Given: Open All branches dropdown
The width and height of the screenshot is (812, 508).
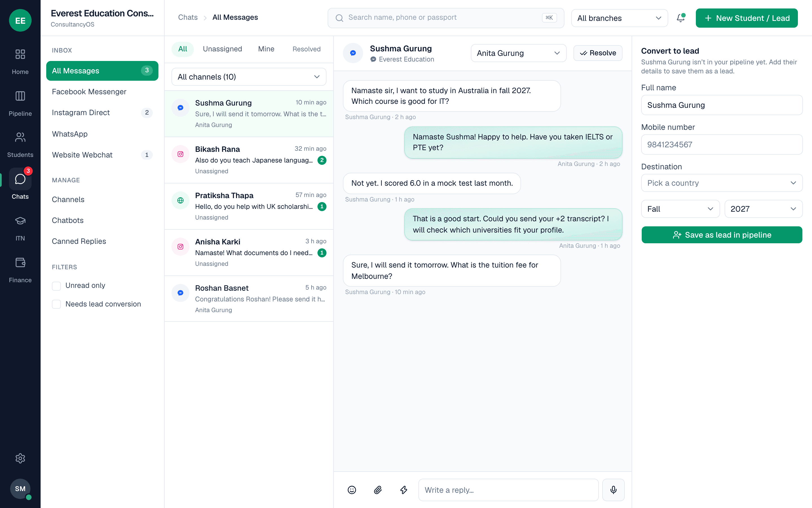Looking at the screenshot, I should coord(619,18).
